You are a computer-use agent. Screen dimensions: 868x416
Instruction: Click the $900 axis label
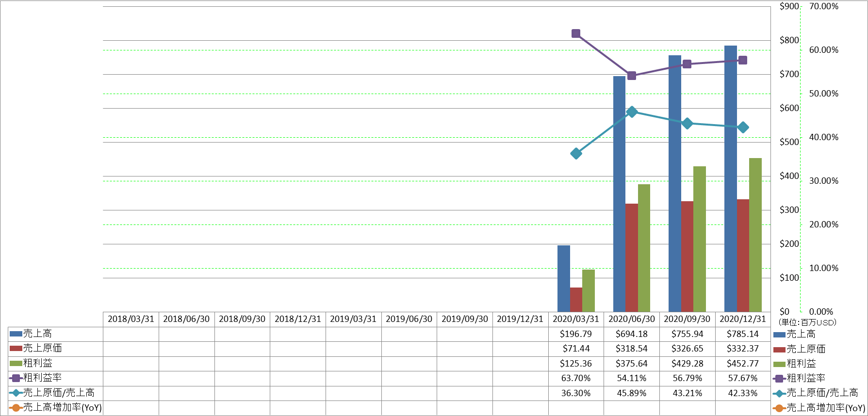(789, 6)
